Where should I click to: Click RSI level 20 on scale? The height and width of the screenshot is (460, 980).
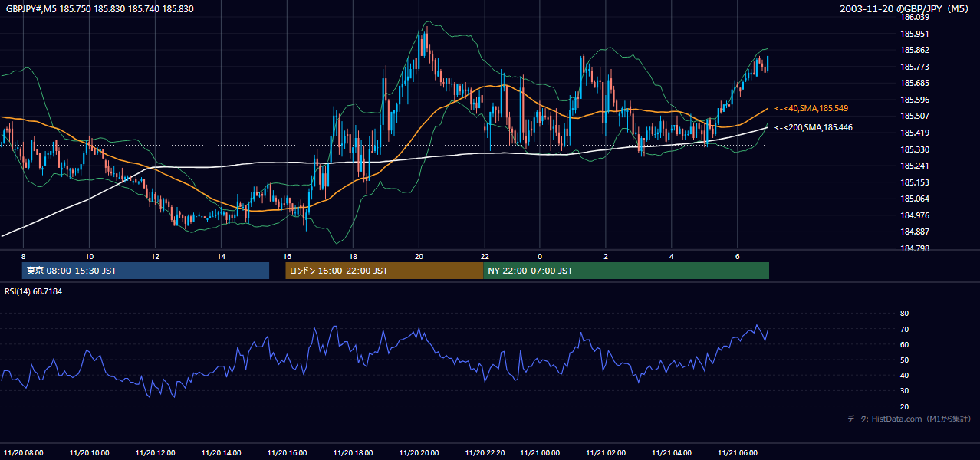click(905, 406)
